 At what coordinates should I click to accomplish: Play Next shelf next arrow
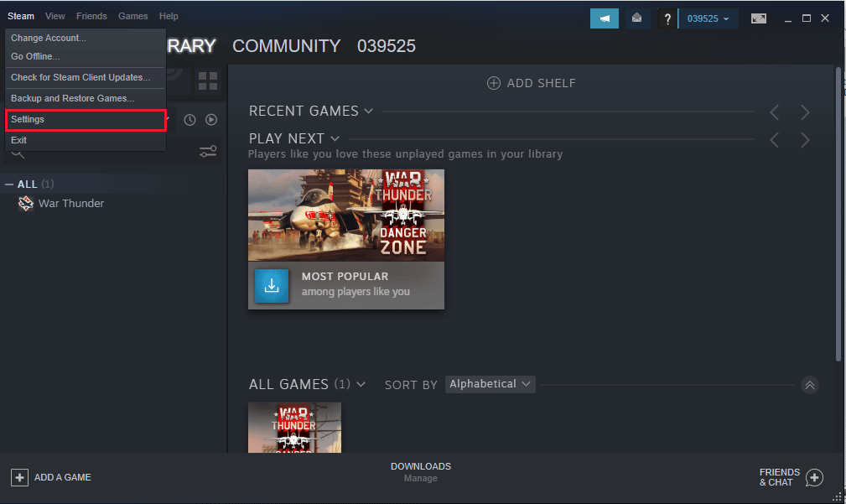(805, 140)
